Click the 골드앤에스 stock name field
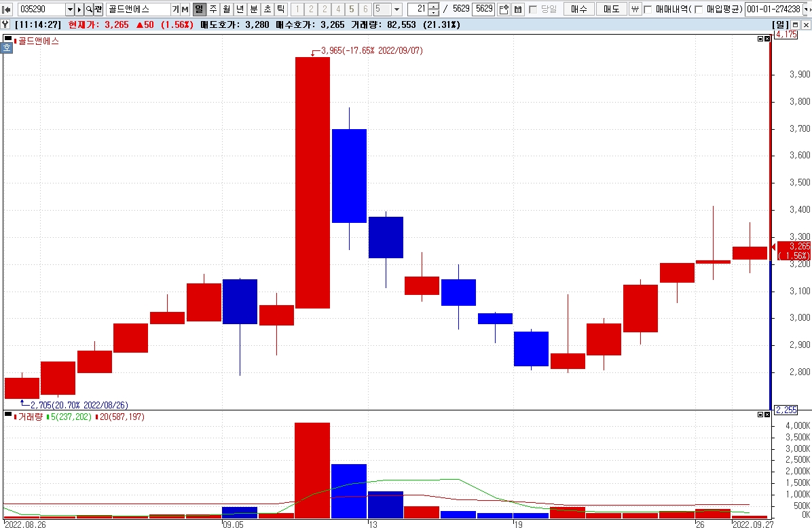Screen dimensions: 812x528 [x=139, y=10]
